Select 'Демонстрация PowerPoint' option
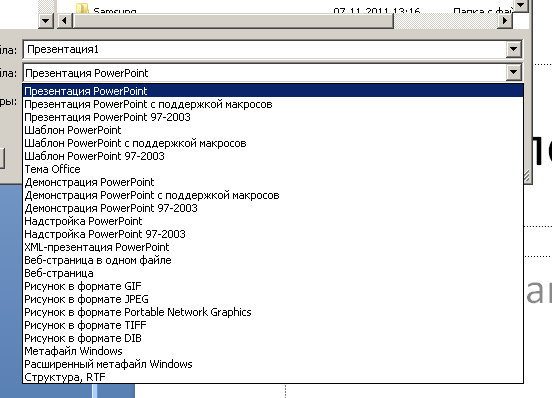The width and height of the screenshot is (552, 398). (x=273, y=182)
